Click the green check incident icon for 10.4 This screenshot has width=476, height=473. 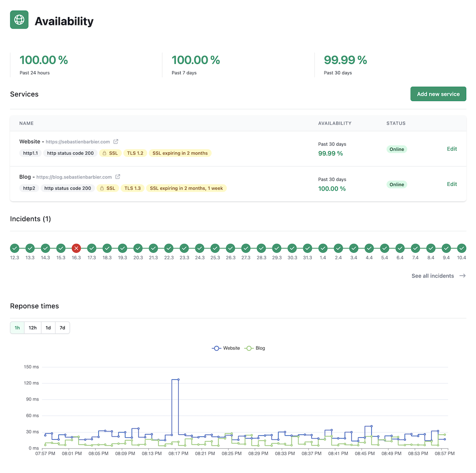(461, 248)
